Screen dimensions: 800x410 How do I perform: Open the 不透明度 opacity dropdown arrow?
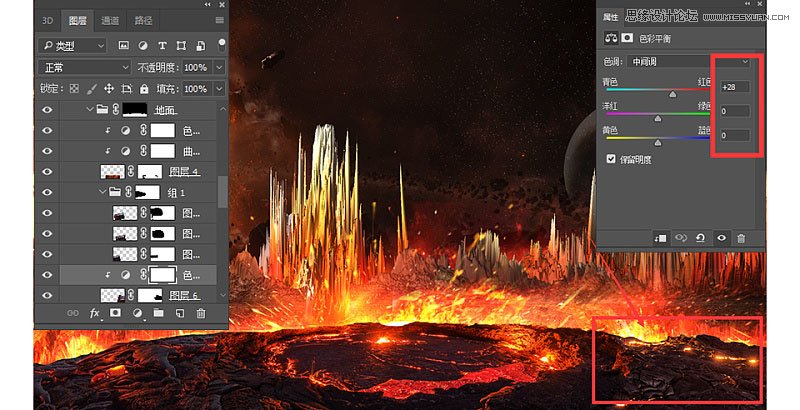pyautogui.click(x=219, y=67)
